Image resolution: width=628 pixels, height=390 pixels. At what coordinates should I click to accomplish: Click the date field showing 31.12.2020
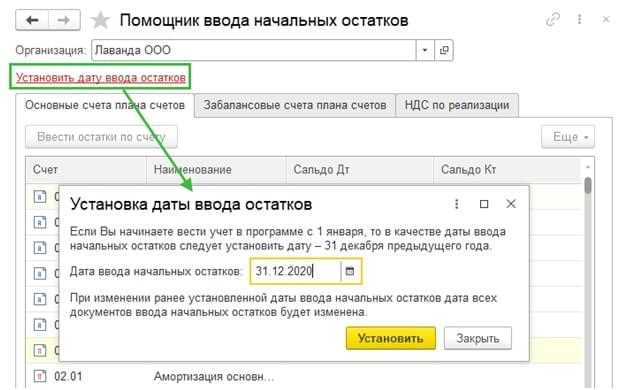click(x=296, y=271)
